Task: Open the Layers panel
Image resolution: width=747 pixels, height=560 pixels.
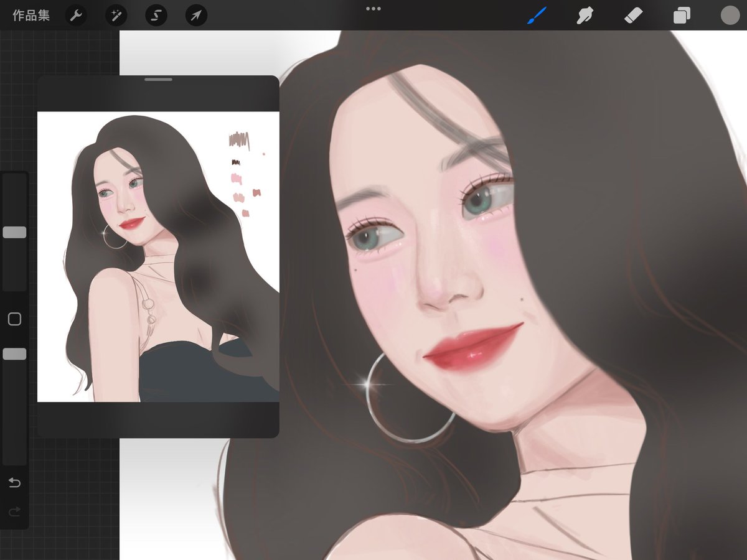Action: coord(682,16)
